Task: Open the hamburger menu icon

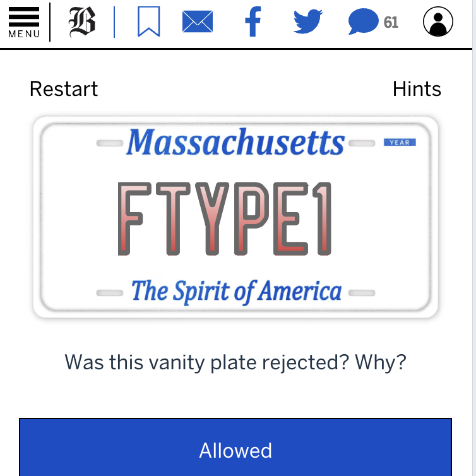Action: (24, 16)
